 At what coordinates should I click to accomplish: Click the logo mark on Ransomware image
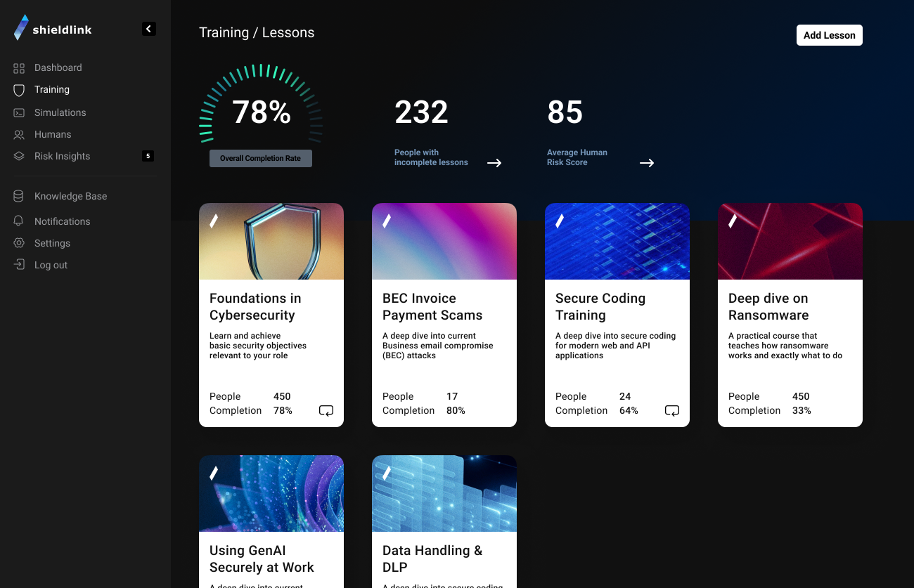tap(733, 221)
